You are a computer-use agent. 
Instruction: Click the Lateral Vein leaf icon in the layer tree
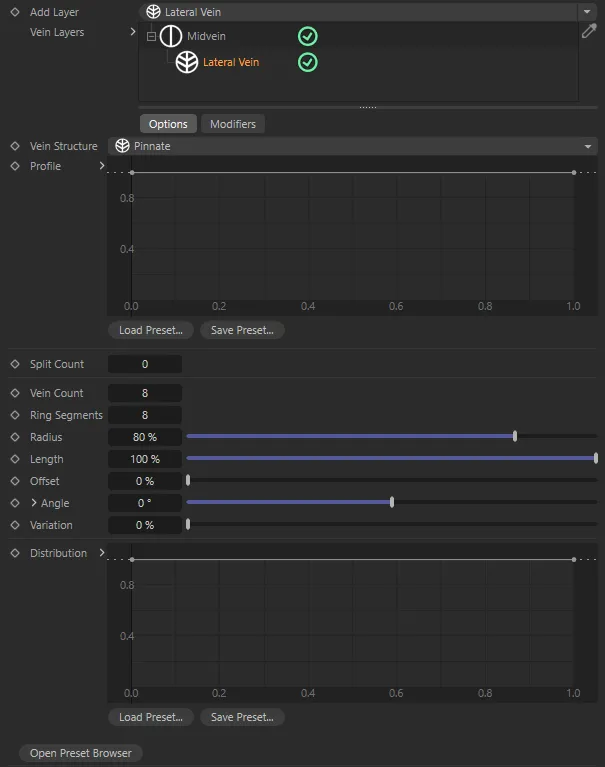[187, 62]
